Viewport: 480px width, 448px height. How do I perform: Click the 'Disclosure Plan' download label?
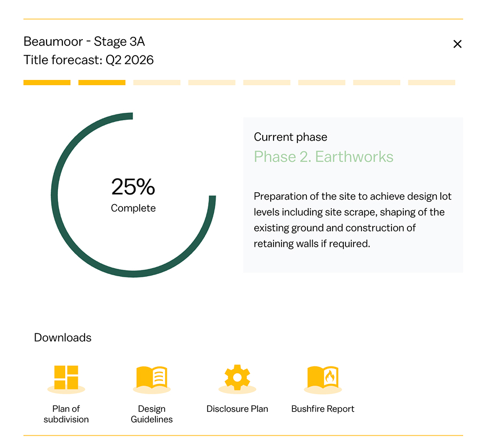[x=237, y=409]
